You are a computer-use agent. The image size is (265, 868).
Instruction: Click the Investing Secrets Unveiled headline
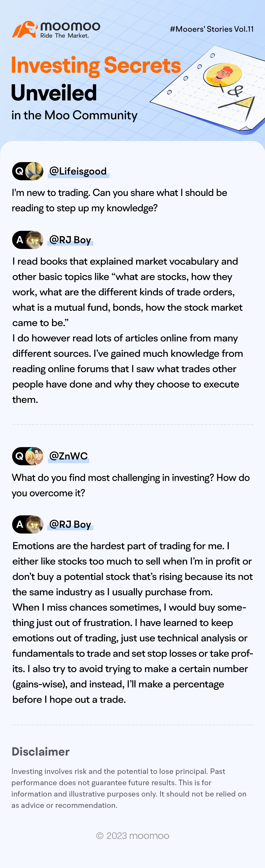click(x=96, y=79)
